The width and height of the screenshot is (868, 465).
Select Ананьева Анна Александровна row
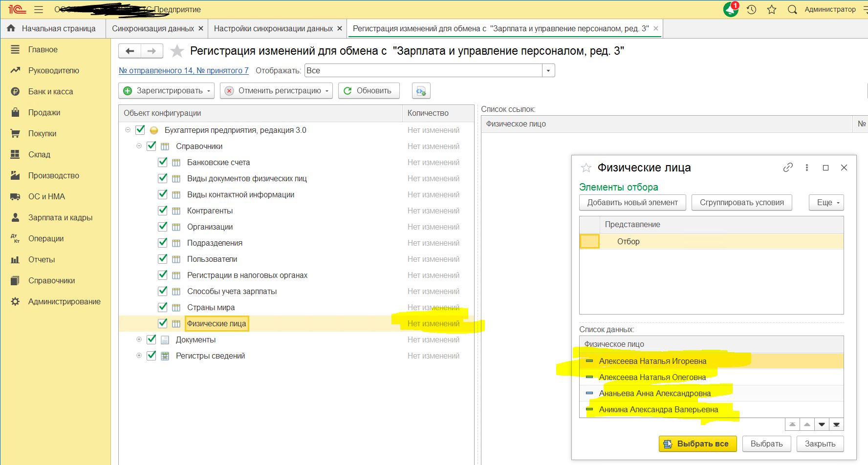click(654, 393)
